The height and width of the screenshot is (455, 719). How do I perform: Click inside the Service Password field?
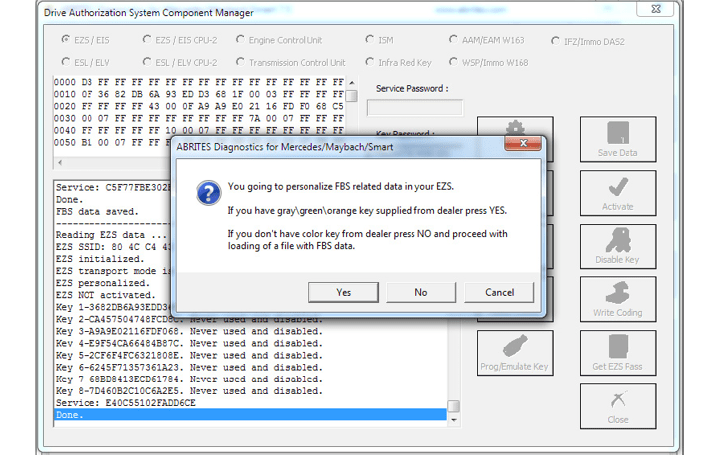point(414,108)
